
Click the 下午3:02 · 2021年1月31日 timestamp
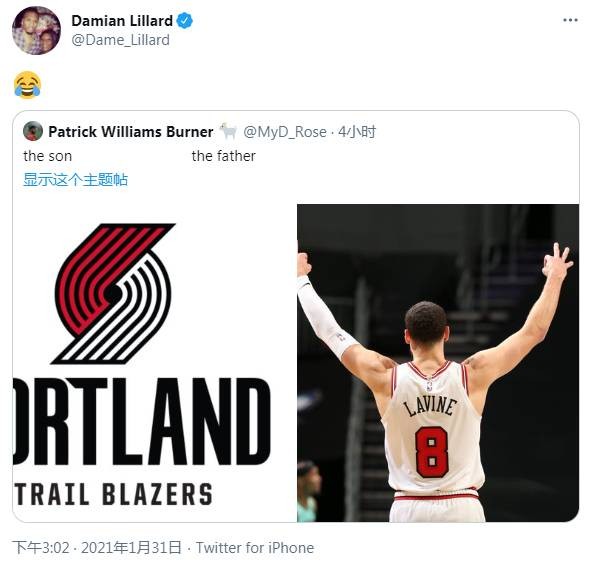pos(97,548)
